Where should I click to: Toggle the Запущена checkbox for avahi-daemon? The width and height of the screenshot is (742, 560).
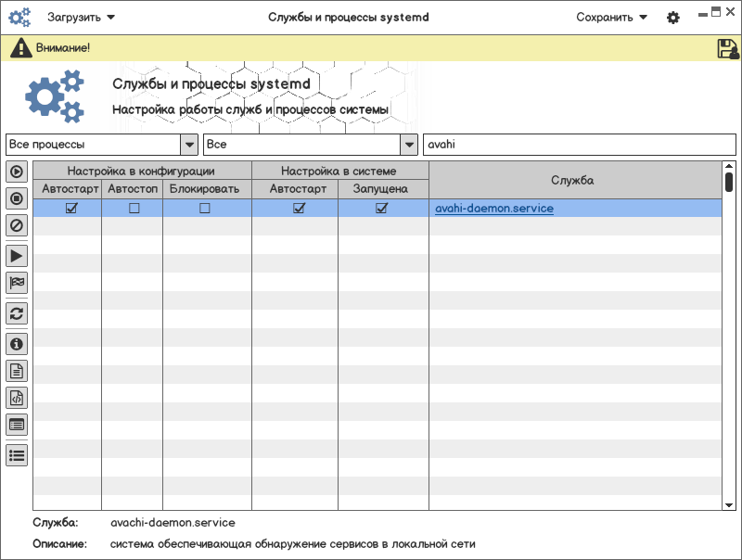click(381, 209)
